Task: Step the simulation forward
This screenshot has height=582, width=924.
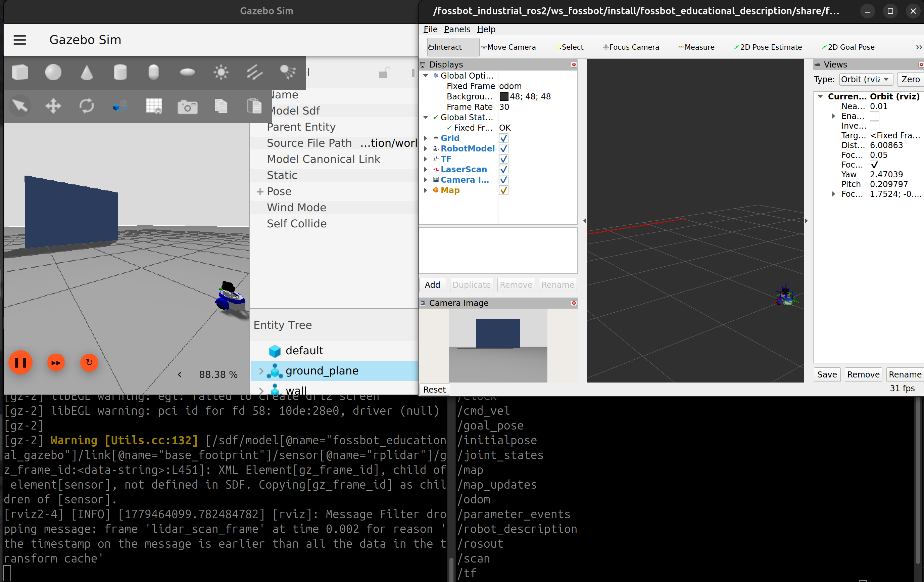Action: [x=56, y=362]
